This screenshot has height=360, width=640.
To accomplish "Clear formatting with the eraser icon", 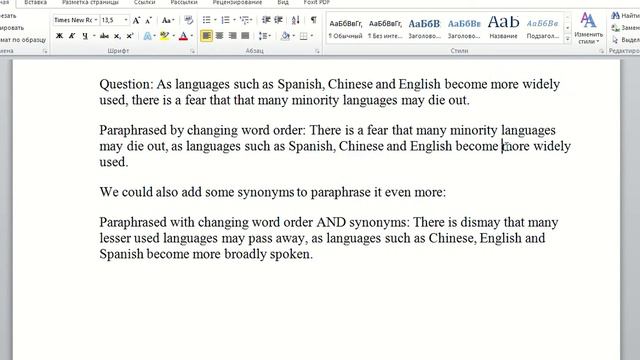I will tap(188, 20).
